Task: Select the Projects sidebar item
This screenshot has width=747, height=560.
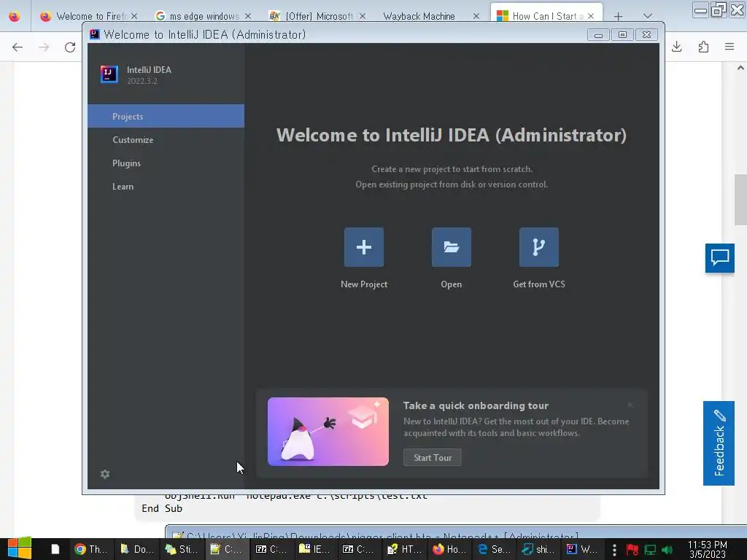Action: coord(166,116)
